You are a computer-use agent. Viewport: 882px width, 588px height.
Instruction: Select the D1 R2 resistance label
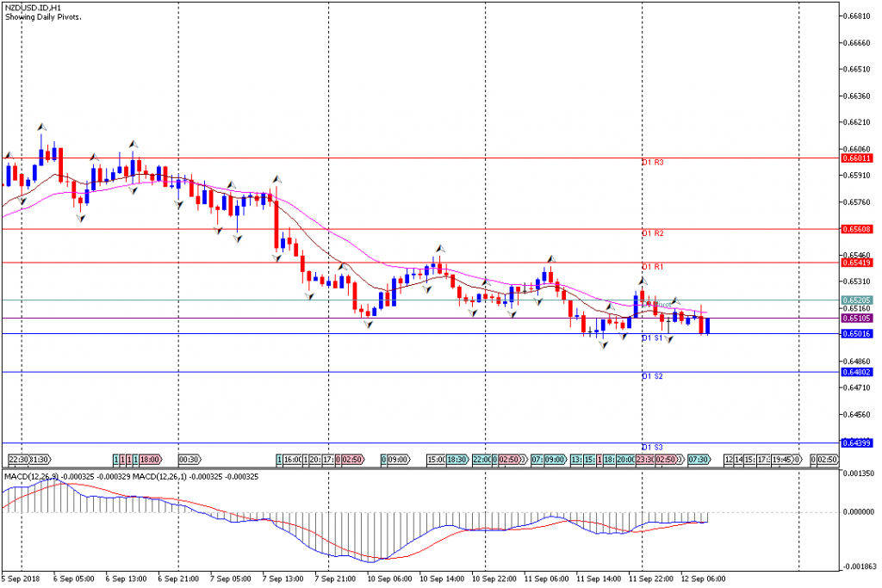coord(652,233)
